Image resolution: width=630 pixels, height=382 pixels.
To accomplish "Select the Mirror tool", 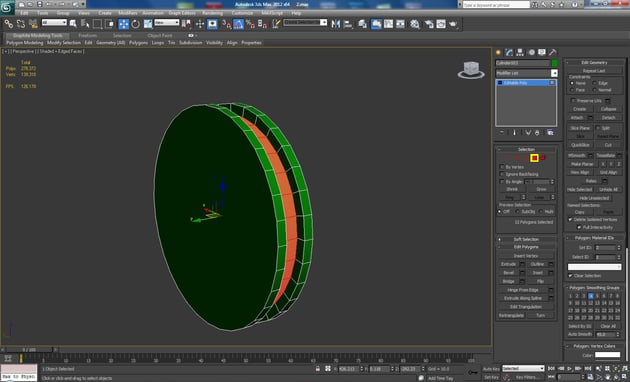I will [x=336, y=24].
